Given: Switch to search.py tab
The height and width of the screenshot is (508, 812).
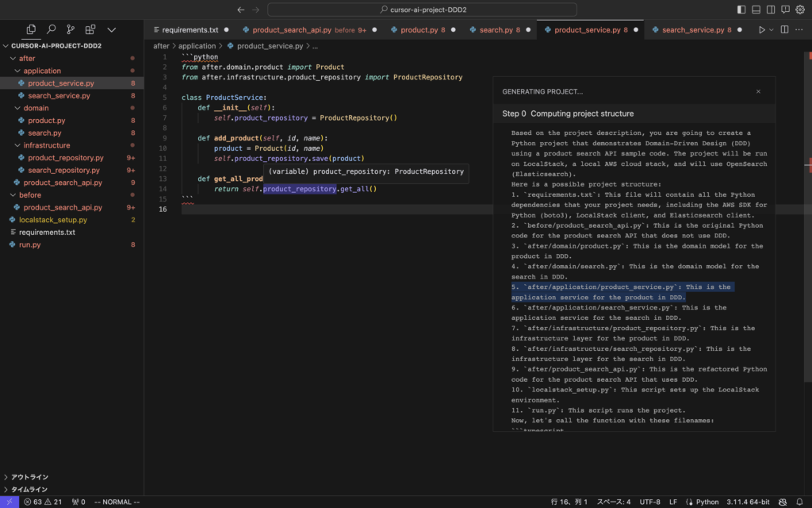Looking at the screenshot, I should [x=500, y=30].
